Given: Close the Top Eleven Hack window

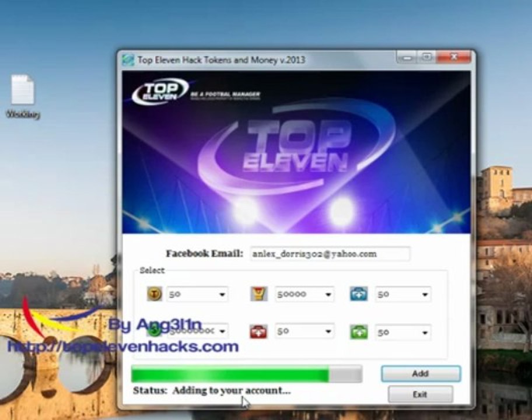Looking at the screenshot, I should (454, 57).
